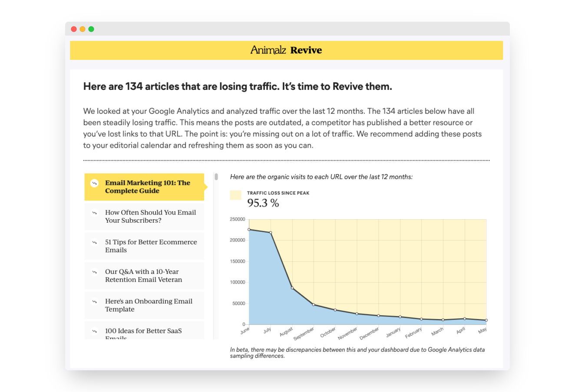
Task: Click the November x-axis label
Action: click(x=347, y=334)
